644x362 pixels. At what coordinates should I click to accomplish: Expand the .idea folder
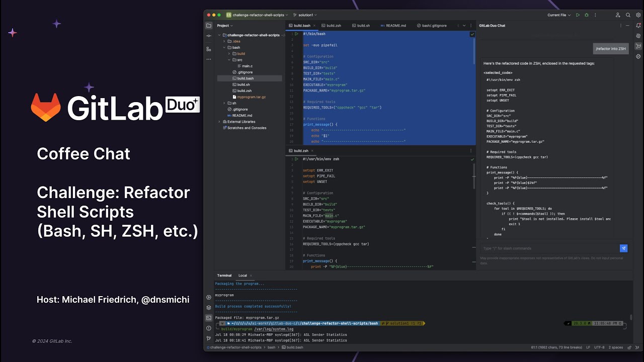(x=224, y=41)
